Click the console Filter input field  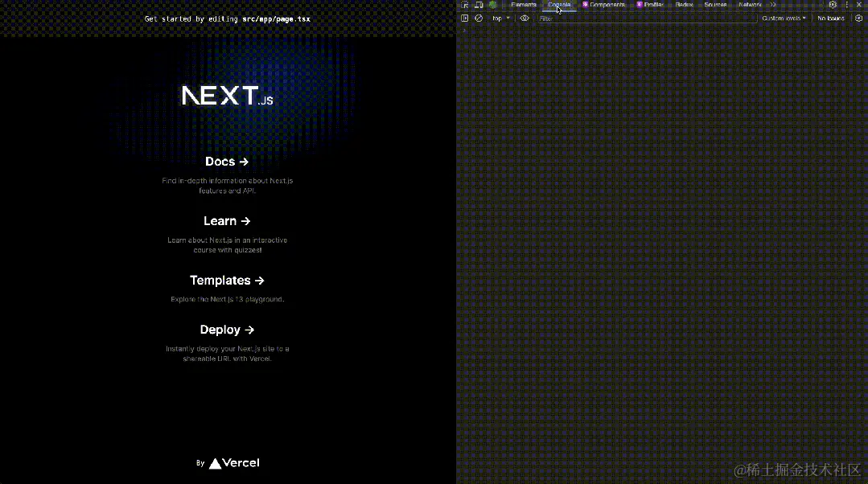click(646, 18)
